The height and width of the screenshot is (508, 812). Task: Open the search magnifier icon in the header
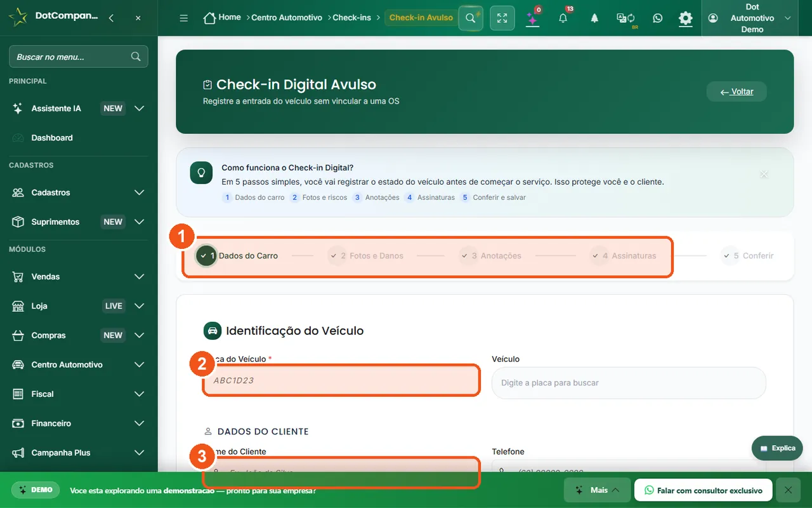click(470, 18)
